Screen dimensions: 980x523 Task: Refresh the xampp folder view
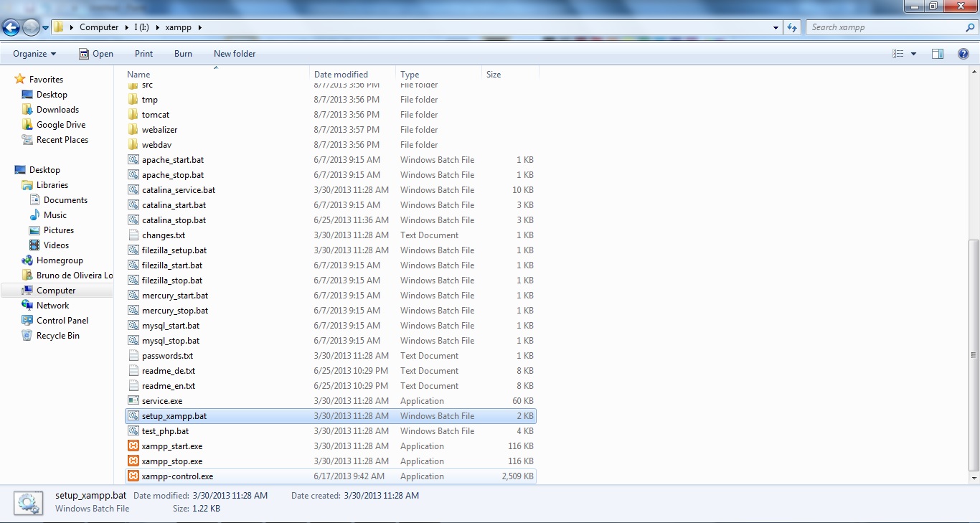792,27
